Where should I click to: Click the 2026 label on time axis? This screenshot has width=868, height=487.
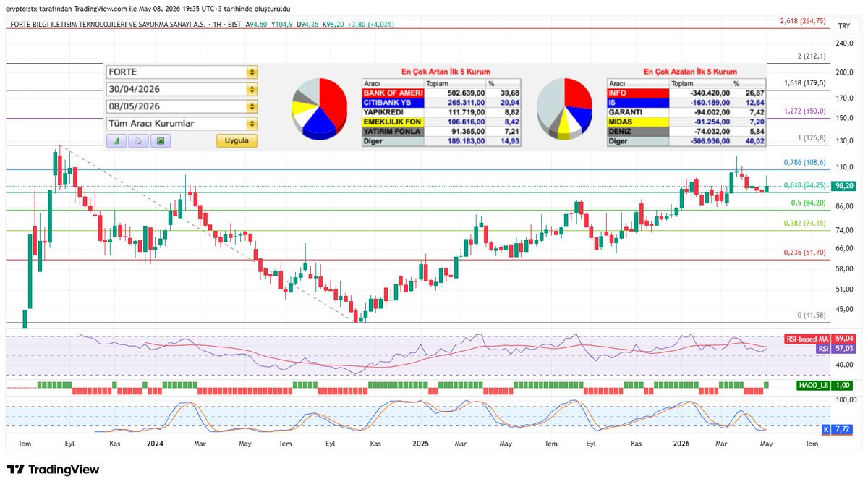point(681,443)
